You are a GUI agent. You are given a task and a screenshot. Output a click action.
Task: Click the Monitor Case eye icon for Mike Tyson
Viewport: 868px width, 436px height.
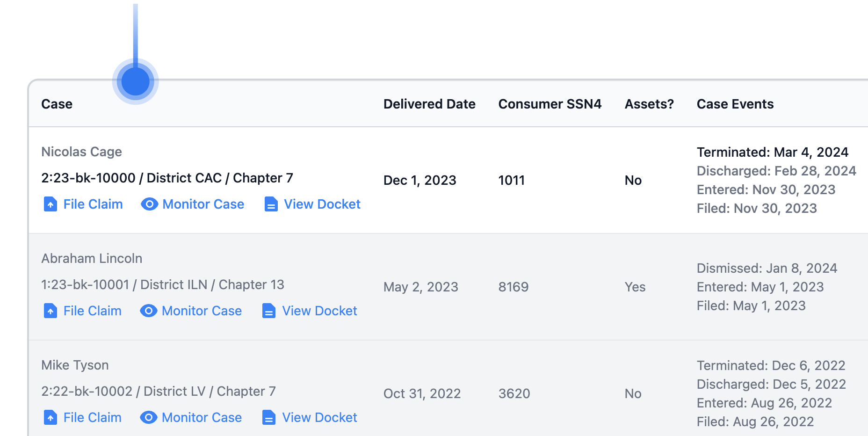(x=148, y=417)
